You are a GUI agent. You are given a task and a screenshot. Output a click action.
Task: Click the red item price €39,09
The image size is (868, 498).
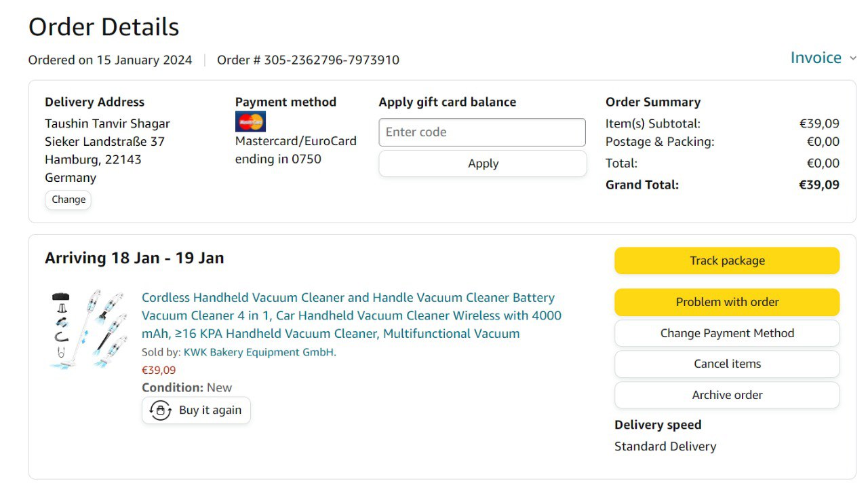159,370
